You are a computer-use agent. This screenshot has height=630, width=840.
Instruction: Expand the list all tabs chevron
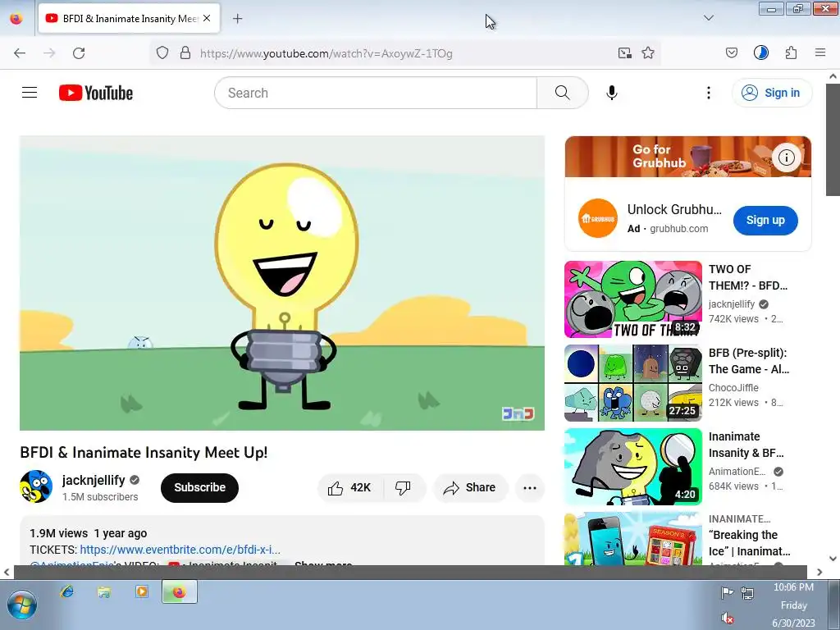pos(708,18)
